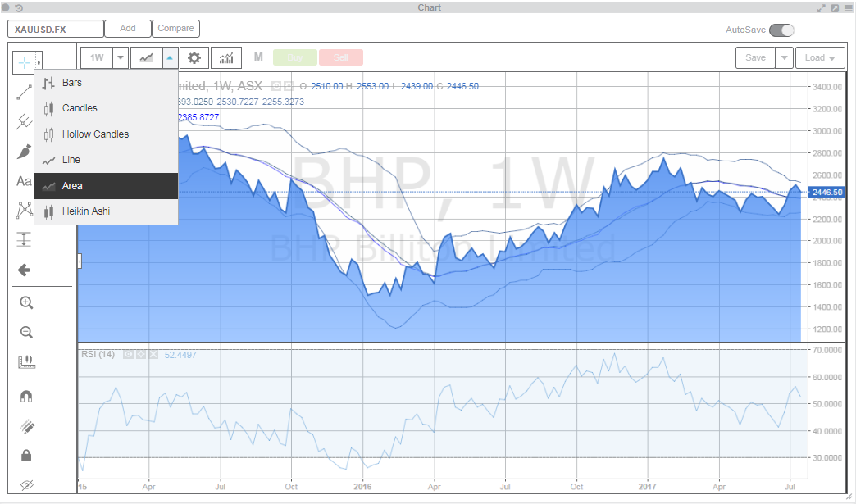Screen dimensions: 856x504
Task: Select the price range measure tool
Action: pyautogui.click(x=24, y=239)
